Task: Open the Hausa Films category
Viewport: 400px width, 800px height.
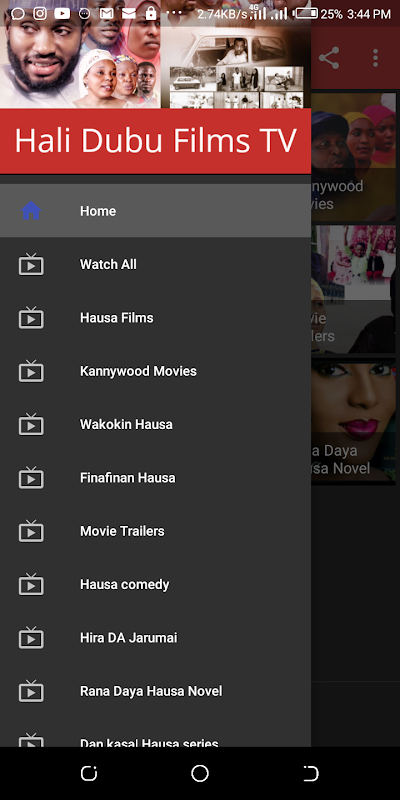Action: pyautogui.click(x=156, y=317)
